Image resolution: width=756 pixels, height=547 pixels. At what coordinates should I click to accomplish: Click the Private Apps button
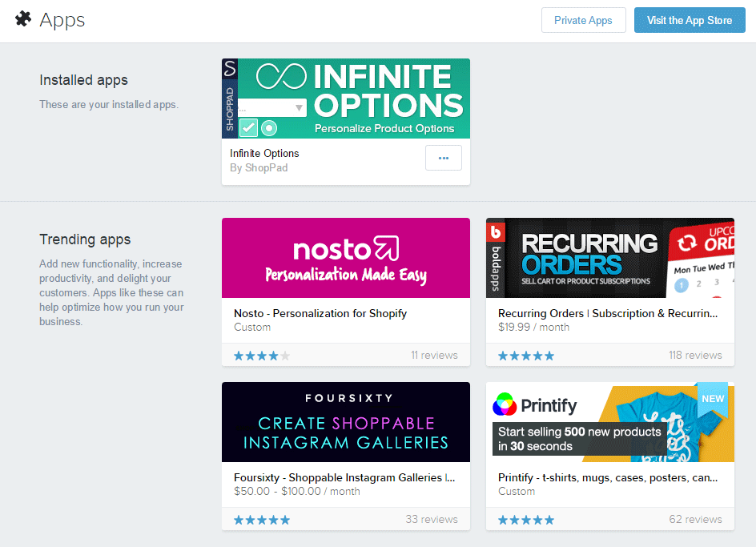point(583,20)
